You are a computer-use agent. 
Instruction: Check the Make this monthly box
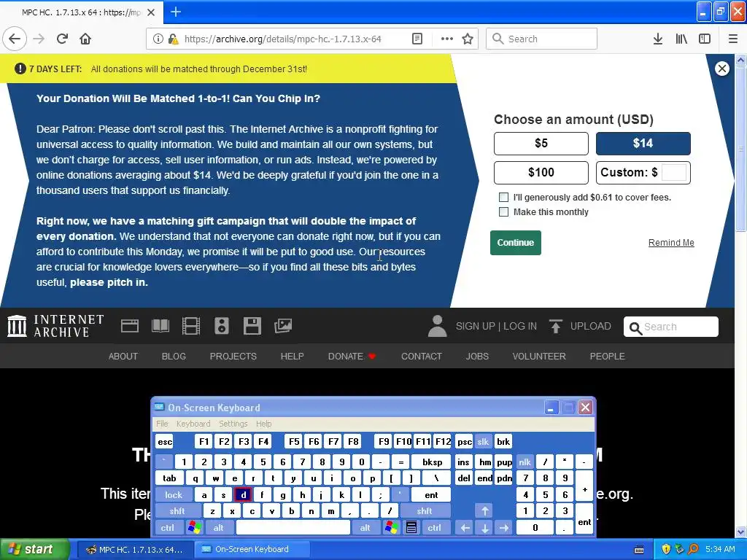pyautogui.click(x=503, y=212)
